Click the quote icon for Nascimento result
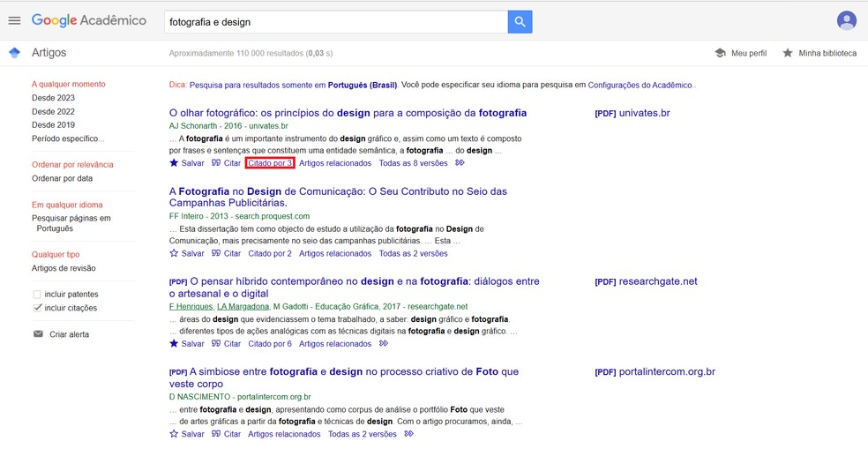The image size is (868, 456). [x=216, y=433]
